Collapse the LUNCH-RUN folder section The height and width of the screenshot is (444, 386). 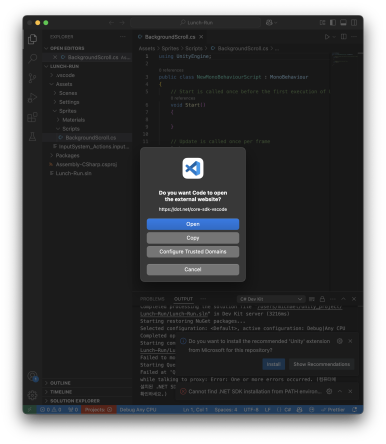pos(64,66)
